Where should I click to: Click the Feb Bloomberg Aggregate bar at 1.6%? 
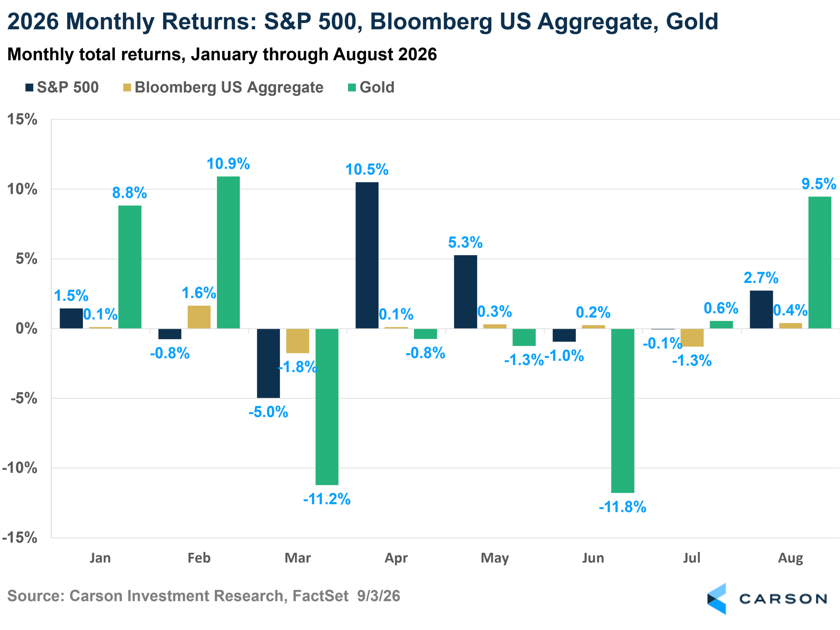[x=199, y=317]
